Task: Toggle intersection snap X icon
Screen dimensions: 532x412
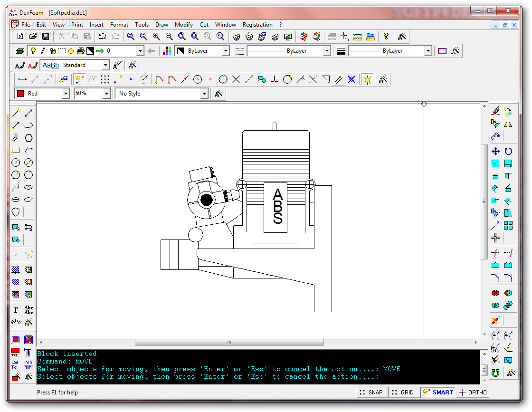Action: tap(236, 80)
